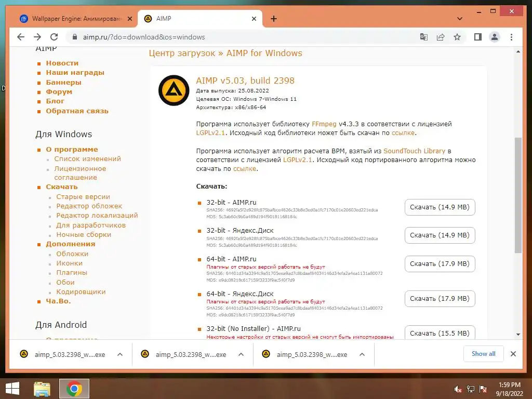Image resolution: width=532 pixels, height=399 pixels.
Task: Expand third download item options
Action: [362, 354]
